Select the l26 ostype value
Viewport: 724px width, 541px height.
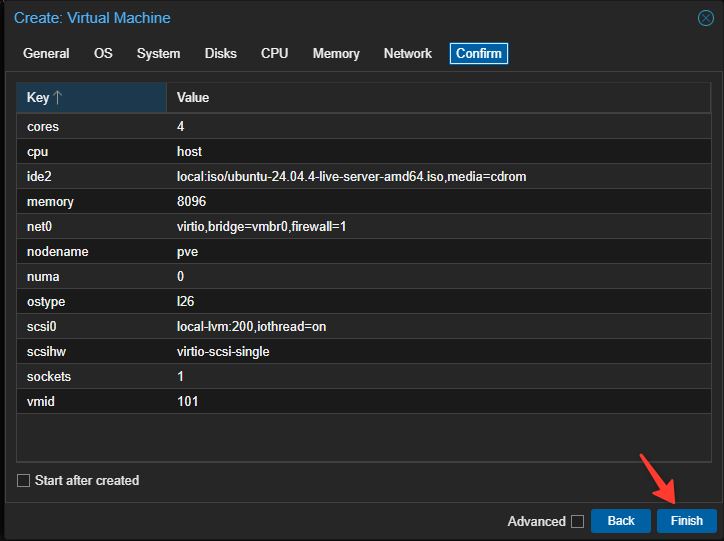185,301
